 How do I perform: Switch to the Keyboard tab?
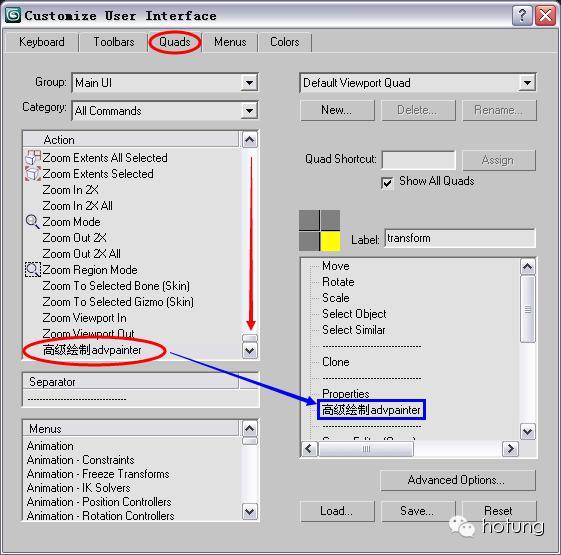[42, 42]
